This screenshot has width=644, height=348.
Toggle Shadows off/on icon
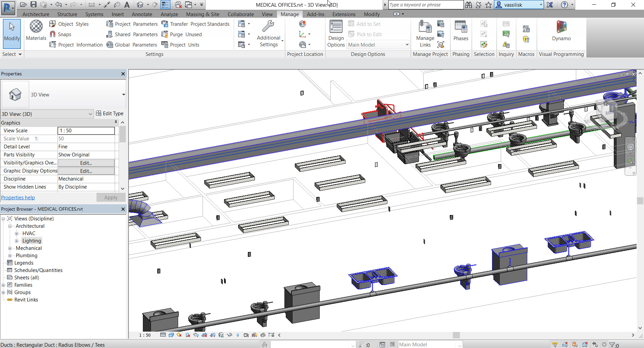pos(188,335)
